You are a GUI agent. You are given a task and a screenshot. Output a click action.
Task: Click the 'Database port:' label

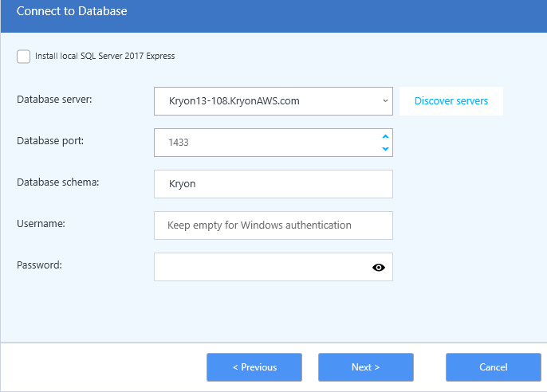(x=50, y=141)
